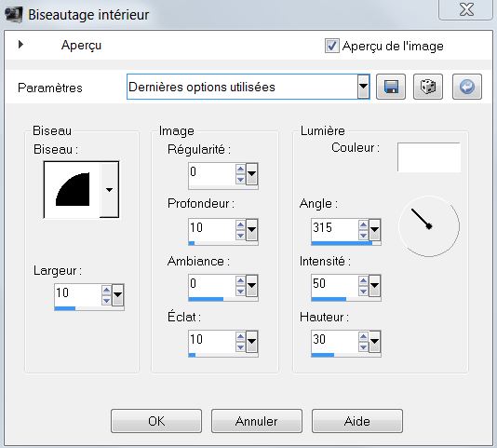This screenshot has height=448, width=497.
Task: Open the Intensité slider dropdown arrow
Action: coord(375,285)
